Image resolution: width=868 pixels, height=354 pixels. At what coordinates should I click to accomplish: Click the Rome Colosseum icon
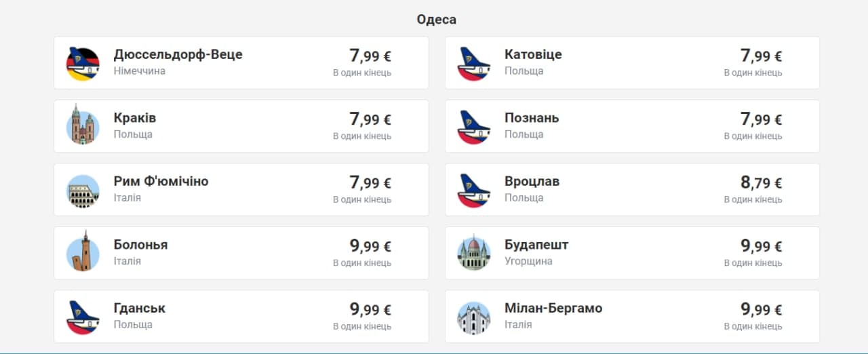coord(83,191)
